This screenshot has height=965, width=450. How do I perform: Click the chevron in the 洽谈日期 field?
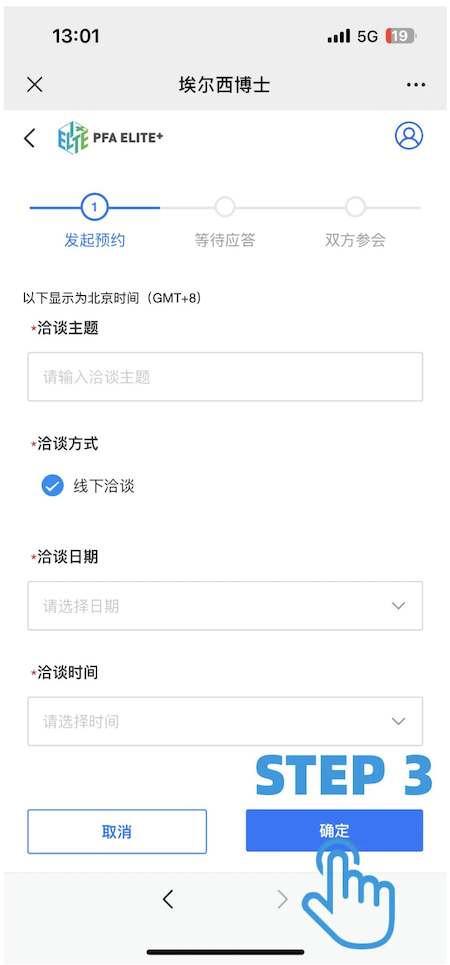point(399,606)
